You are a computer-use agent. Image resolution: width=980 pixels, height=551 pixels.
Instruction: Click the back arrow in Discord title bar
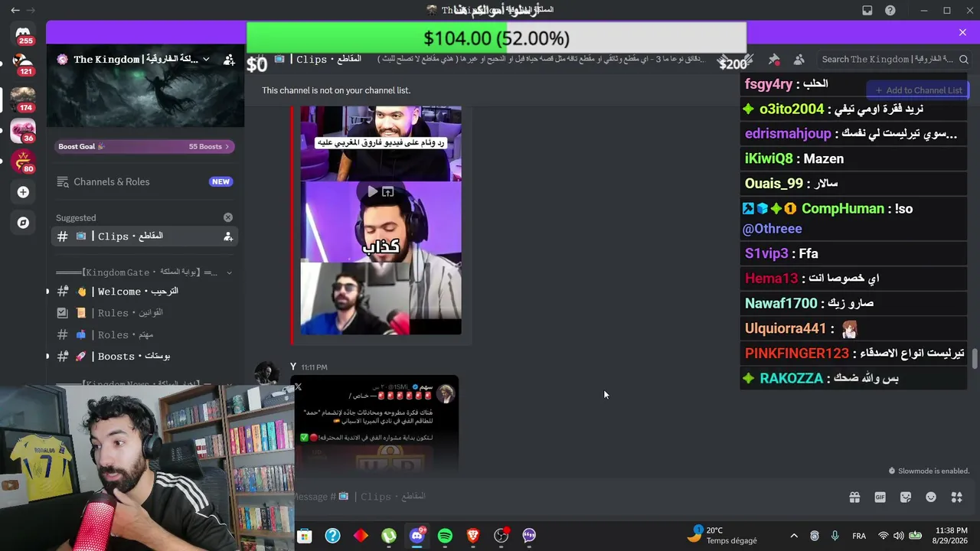[x=15, y=10]
